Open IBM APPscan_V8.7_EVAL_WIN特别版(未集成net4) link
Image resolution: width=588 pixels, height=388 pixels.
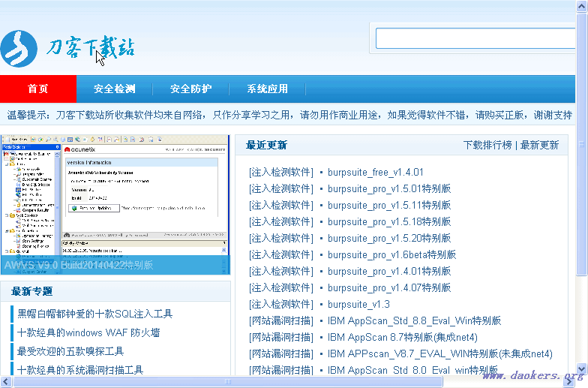coord(439,354)
